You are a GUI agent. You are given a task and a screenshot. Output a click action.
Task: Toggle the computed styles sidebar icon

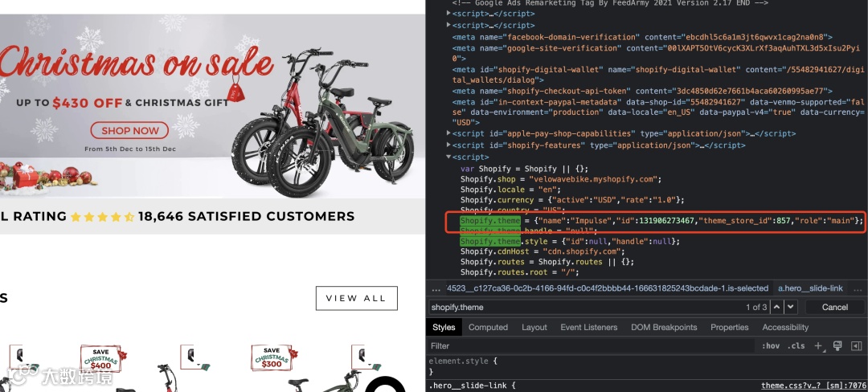point(856,345)
